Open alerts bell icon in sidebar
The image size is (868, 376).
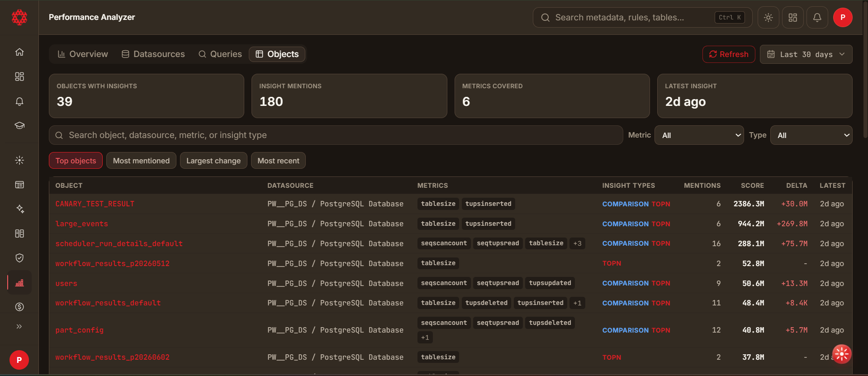pos(19,101)
